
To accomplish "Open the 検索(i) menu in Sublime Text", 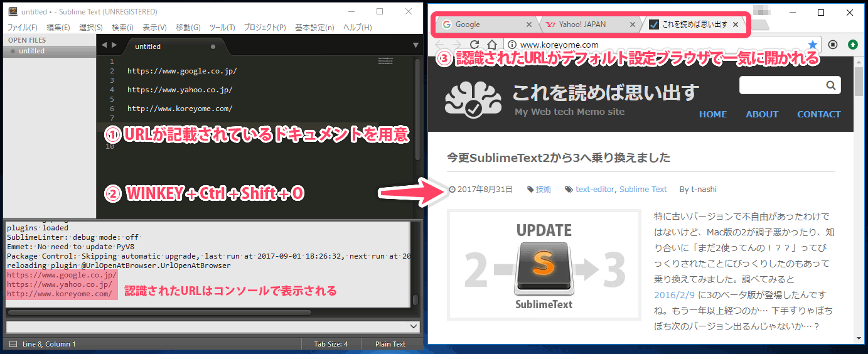I will pos(122,28).
